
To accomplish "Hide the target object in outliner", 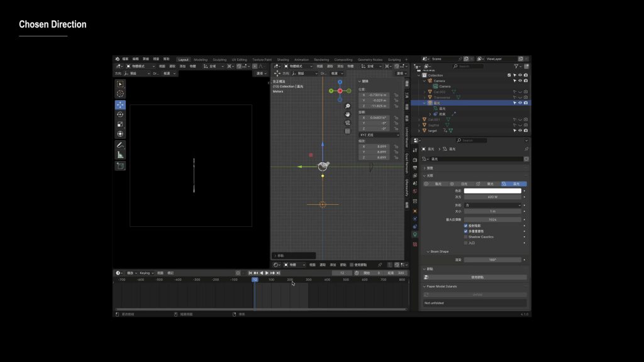I will click(520, 131).
